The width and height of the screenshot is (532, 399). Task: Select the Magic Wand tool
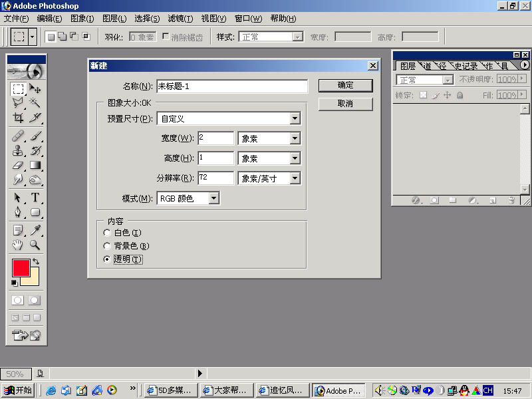35,103
